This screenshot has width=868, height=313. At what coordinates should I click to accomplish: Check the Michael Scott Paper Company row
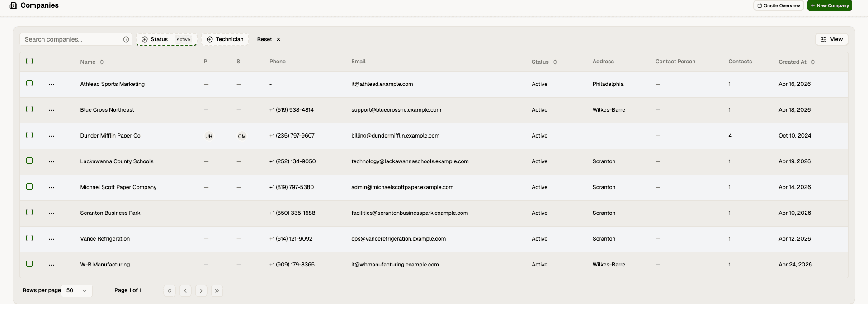(29, 186)
